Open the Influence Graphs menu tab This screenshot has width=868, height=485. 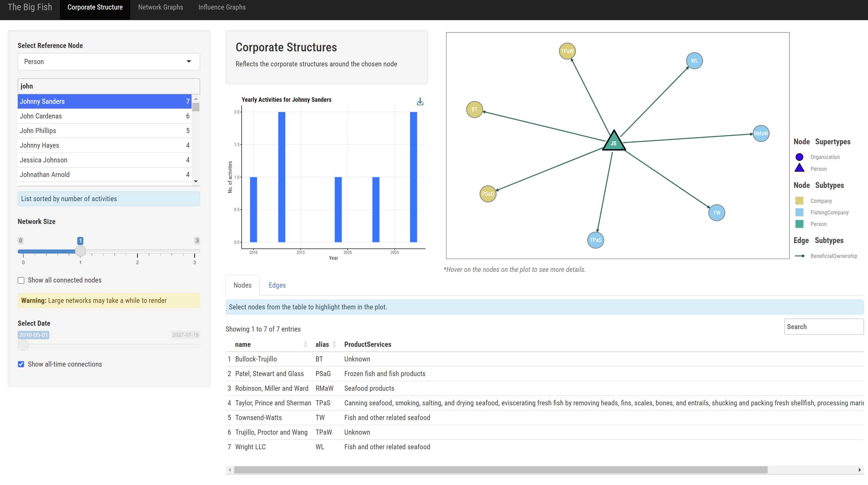[222, 7]
